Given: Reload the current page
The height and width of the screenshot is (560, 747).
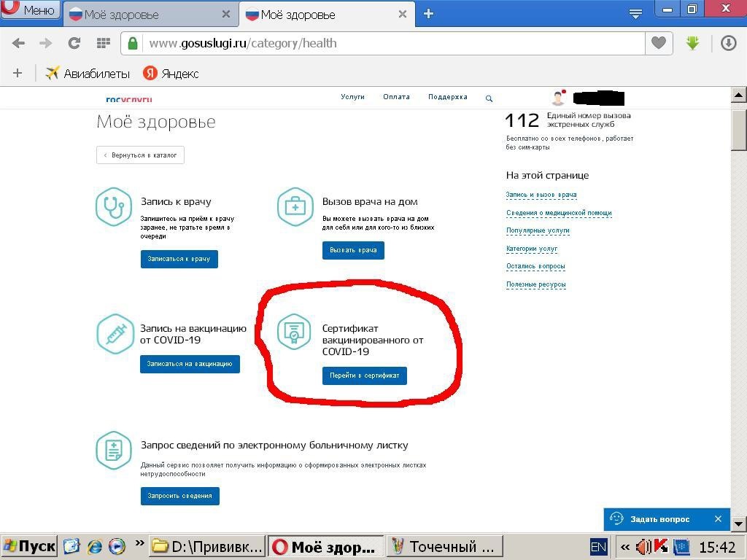Looking at the screenshot, I should tap(74, 42).
